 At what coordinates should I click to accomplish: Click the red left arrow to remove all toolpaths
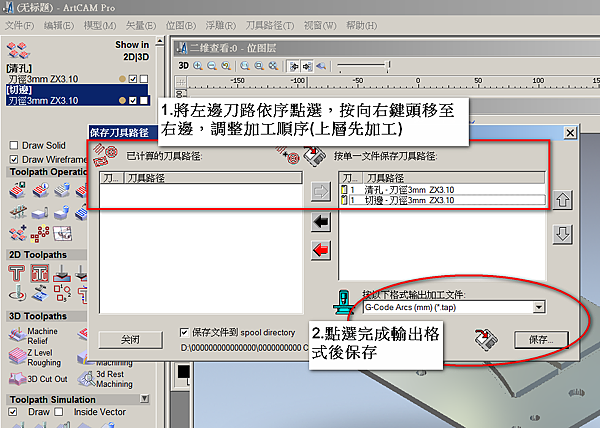(x=321, y=251)
